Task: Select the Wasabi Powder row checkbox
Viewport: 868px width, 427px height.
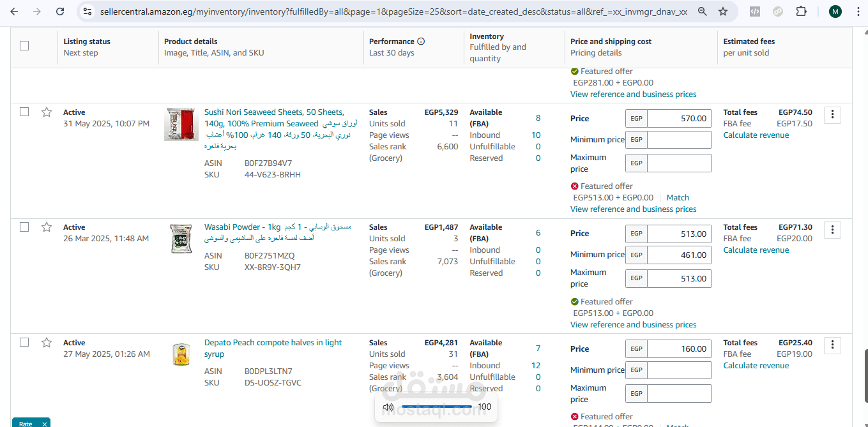Action: point(24,227)
